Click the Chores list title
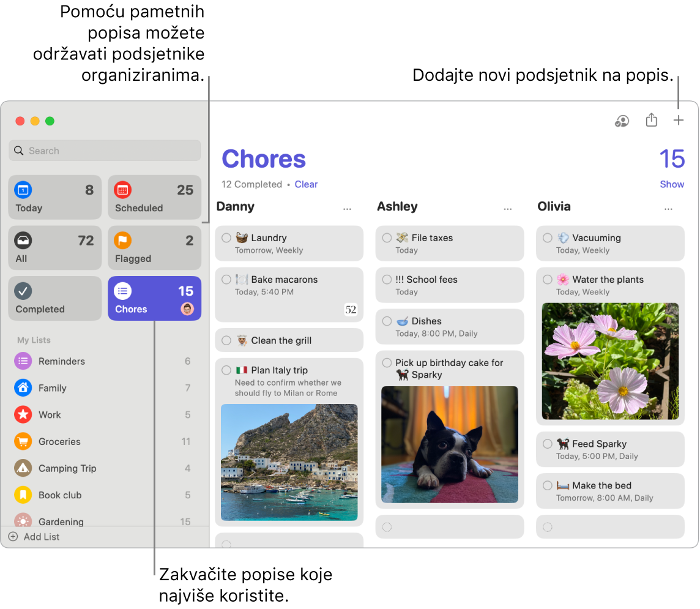The height and width of the screenshot is (609, 700). coord(264,159)
